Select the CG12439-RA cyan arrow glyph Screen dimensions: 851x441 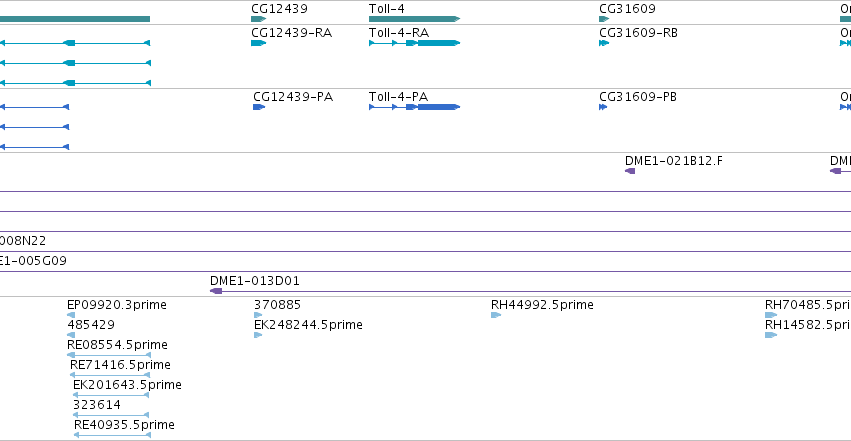pos(258,43)
